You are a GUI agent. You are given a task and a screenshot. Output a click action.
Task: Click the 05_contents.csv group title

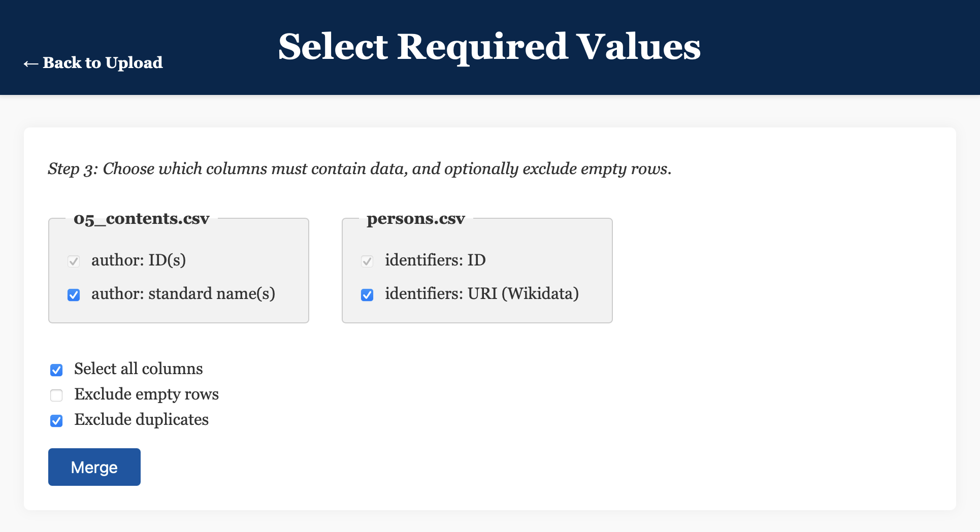pyautogui.click(x=142, y=219)
